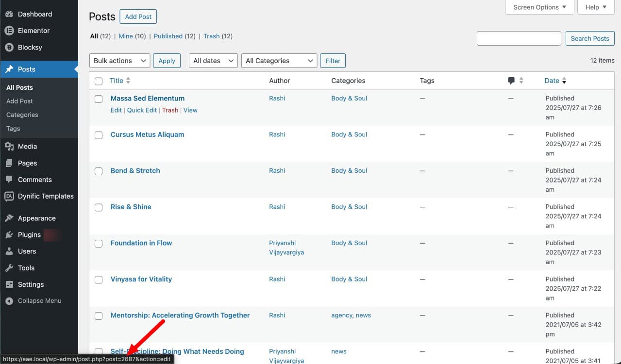The image size is (621, 364).
Task: Check the Rise & Shine row box
Action: [99, 208]
